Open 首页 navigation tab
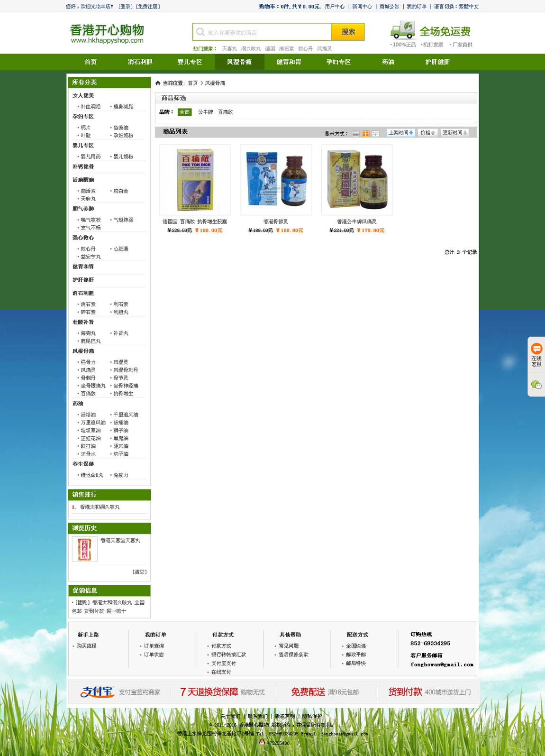Screen dimensions: 545x756 click(91, 62)
